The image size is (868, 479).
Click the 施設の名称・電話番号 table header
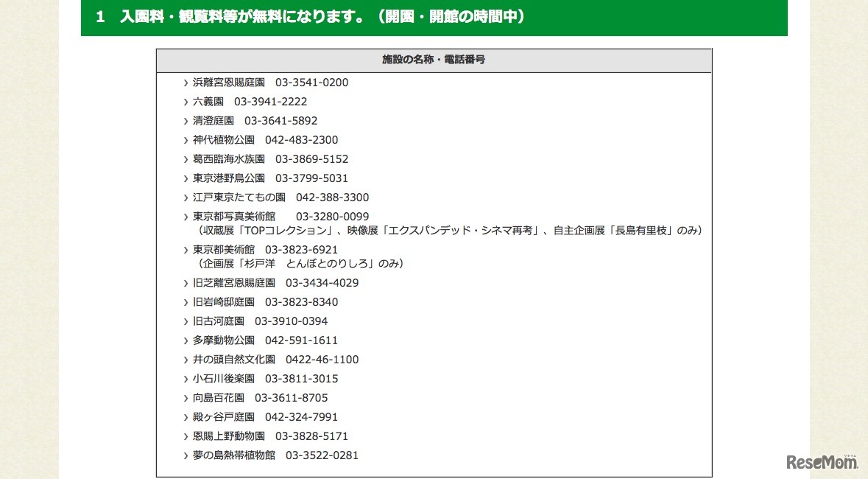(x=434, y=60)
